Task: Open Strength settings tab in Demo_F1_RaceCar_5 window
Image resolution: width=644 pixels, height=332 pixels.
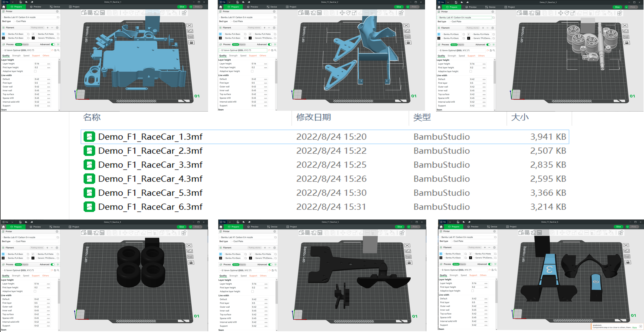Action: click(x=233, y=275)
